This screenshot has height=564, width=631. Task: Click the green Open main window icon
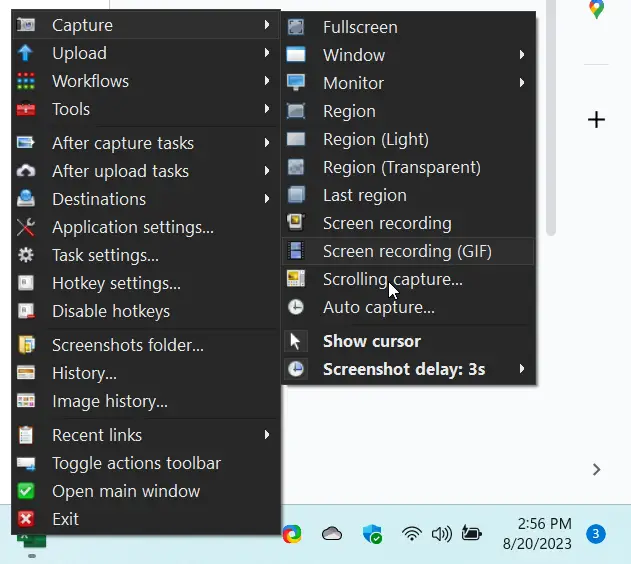(26, 491)
